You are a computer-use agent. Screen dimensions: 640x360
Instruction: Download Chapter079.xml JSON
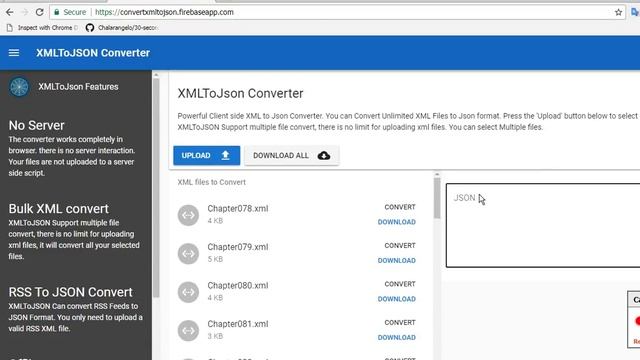[x=396, y=260]
